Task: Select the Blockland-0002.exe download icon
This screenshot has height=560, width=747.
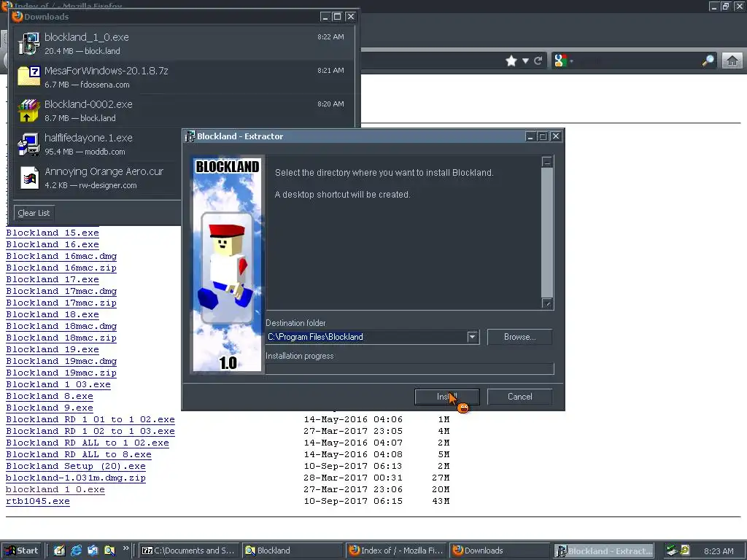Action: point(28,111)
